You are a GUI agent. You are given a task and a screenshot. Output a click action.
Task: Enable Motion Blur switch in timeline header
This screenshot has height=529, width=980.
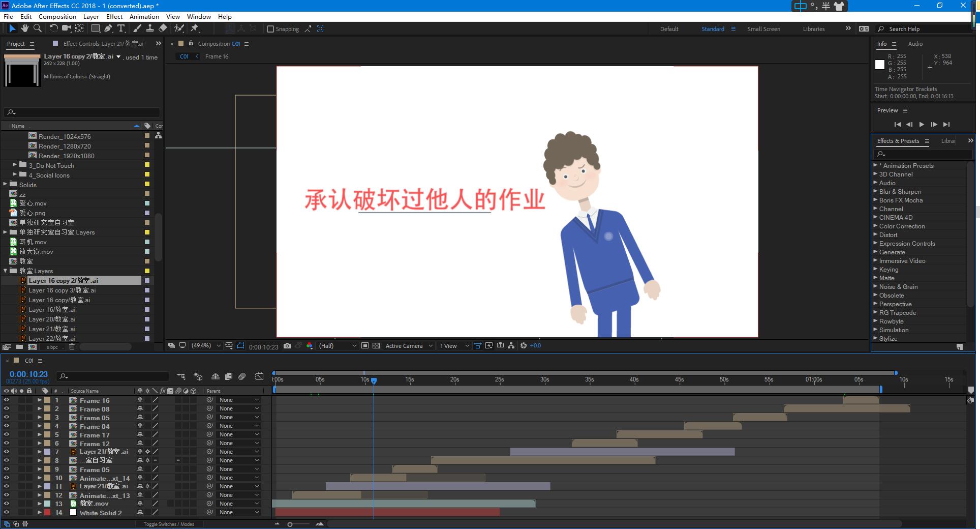[x=242, y=376]
